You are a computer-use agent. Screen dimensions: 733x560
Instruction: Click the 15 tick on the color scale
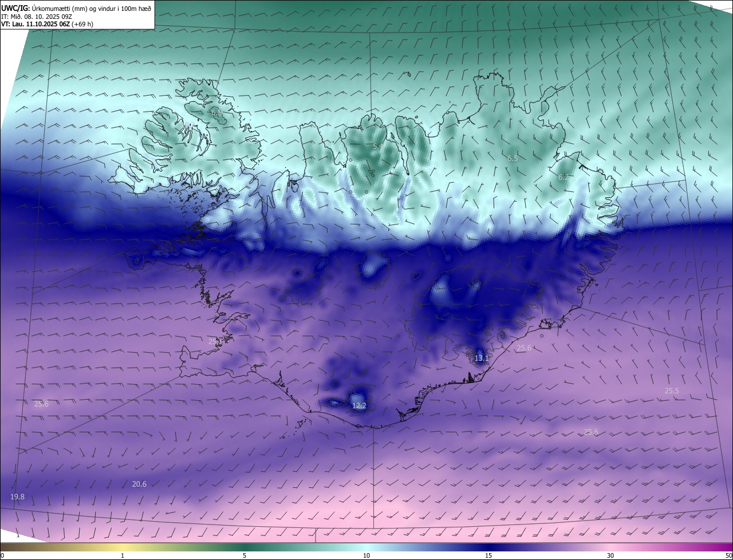click(x=488, y=556)
